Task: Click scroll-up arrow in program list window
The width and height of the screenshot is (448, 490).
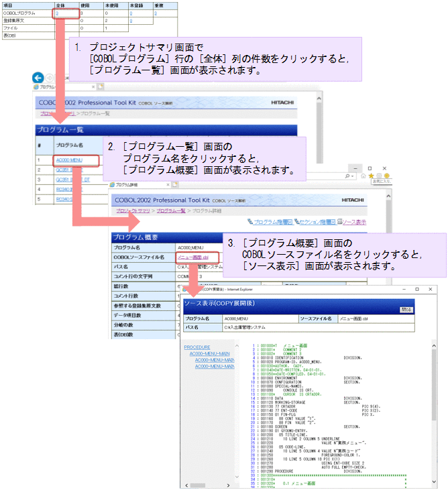Action: (319, 99)
